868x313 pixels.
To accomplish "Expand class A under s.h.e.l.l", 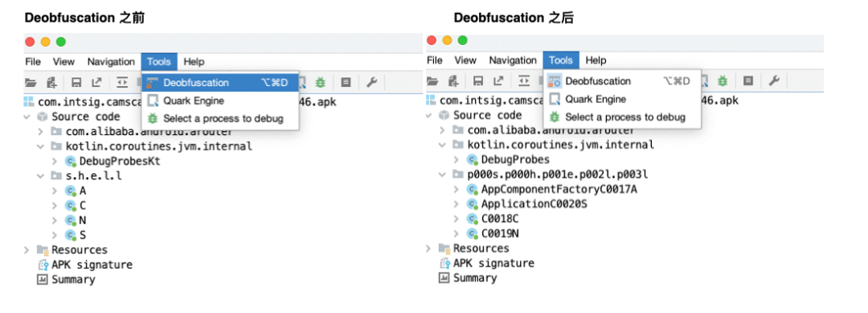I will pos(55,191).
